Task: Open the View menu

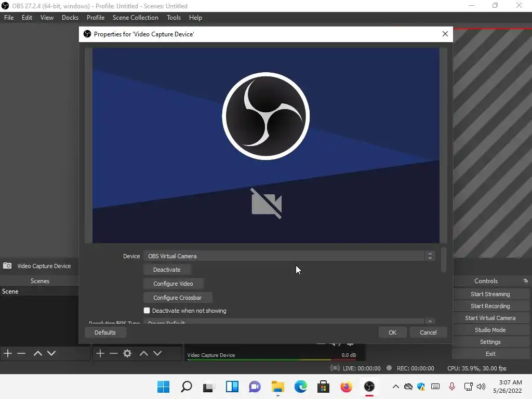Action: coord(47,18)
